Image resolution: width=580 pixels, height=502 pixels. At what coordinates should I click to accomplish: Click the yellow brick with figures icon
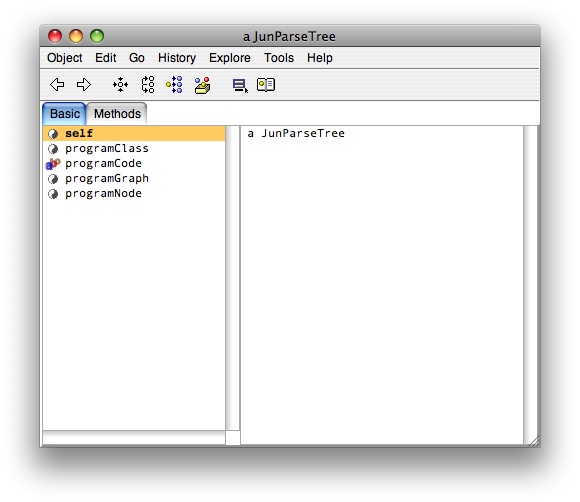tap(202, 85)
